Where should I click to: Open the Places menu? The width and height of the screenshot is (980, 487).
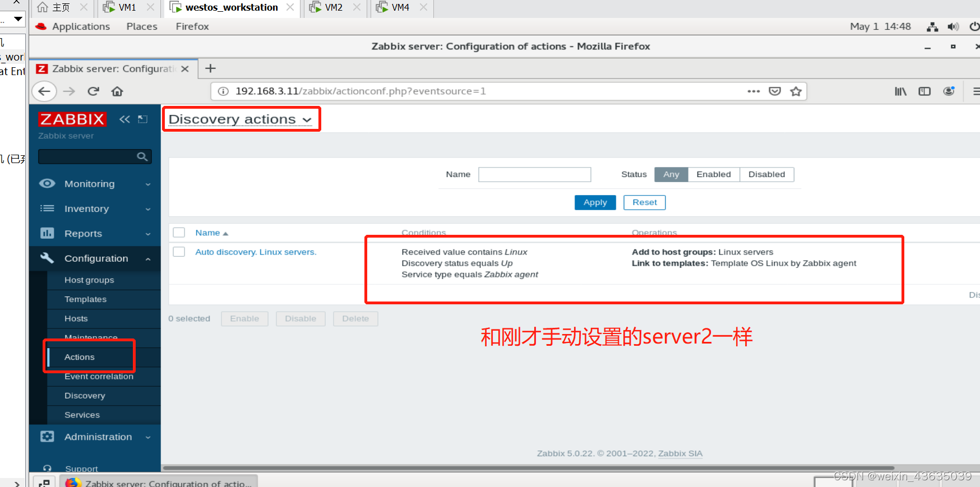[142, 26]
